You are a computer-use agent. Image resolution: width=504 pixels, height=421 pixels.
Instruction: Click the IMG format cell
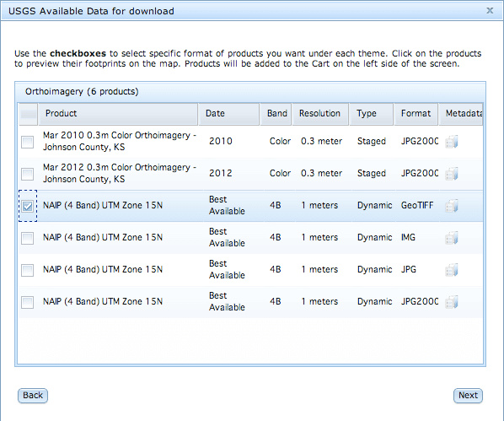408,238
